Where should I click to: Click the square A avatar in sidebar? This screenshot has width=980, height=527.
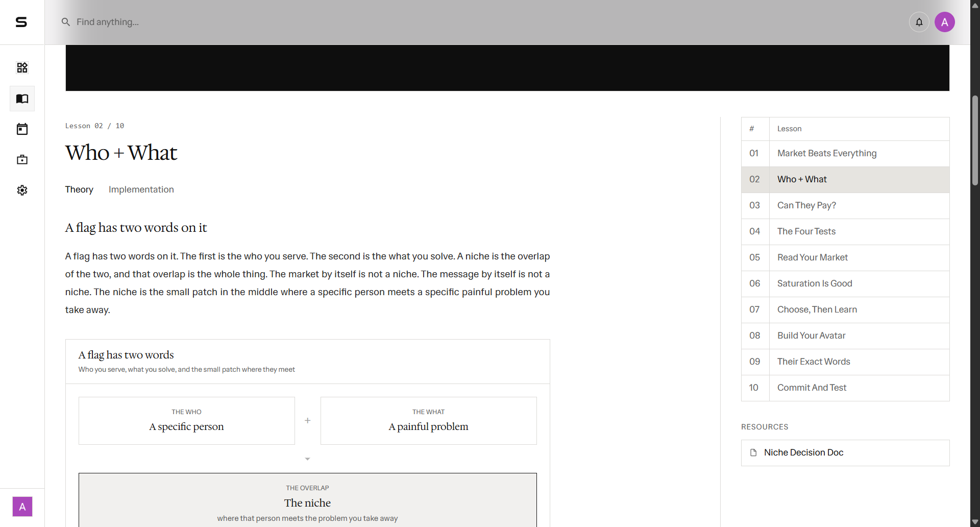click(x=22, y=507)
